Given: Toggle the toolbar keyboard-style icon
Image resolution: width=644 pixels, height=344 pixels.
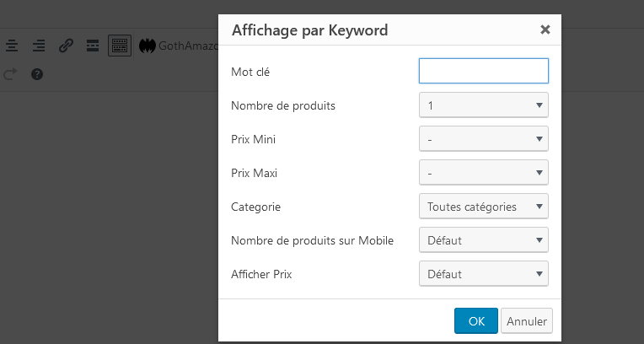Looking at the screenshot, I should 120,46.
